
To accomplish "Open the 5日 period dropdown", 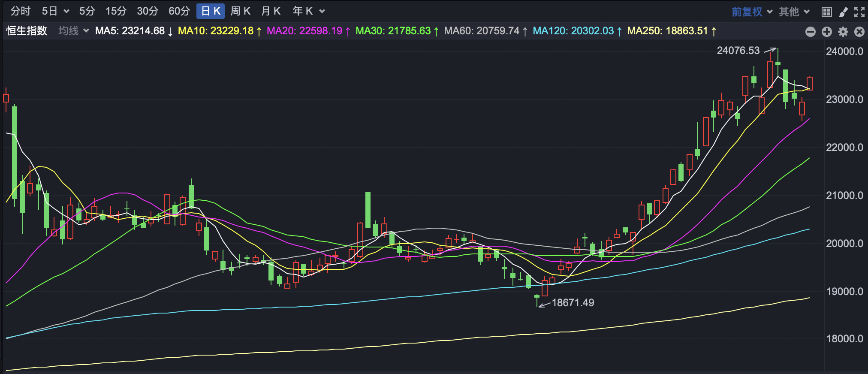I will pyautogui.click(x=55, y=11).
